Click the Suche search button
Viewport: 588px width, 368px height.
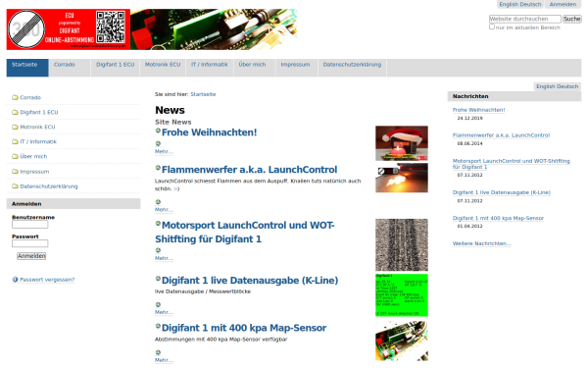[572, 19]
